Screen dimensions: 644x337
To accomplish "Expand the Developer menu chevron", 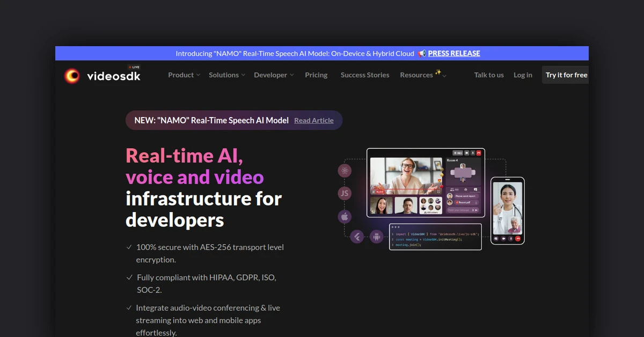I will pos(291,75).
